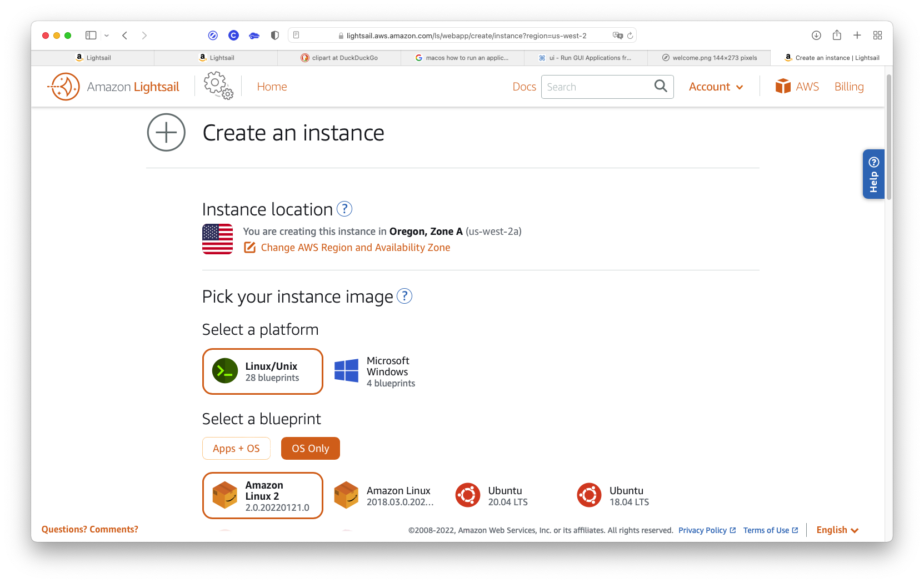Image resolution: width=924 pixels, height=583 pixels.
Task: Select the Microsoft Windows platform option
Action: 384,371
